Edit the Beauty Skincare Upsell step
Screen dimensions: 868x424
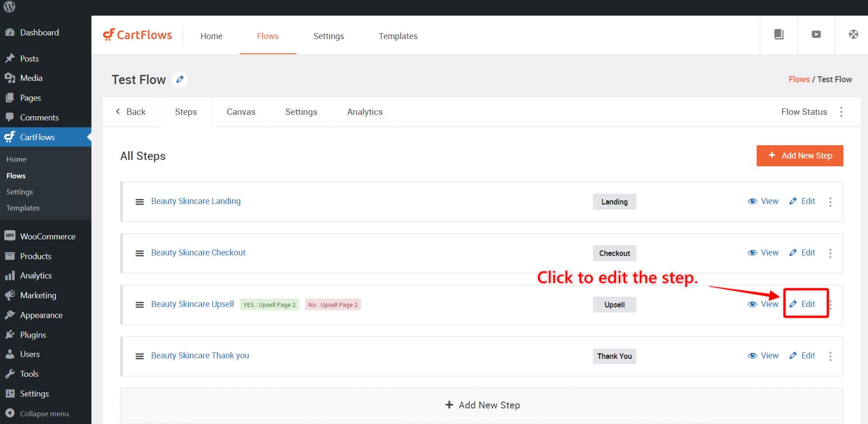802,304
